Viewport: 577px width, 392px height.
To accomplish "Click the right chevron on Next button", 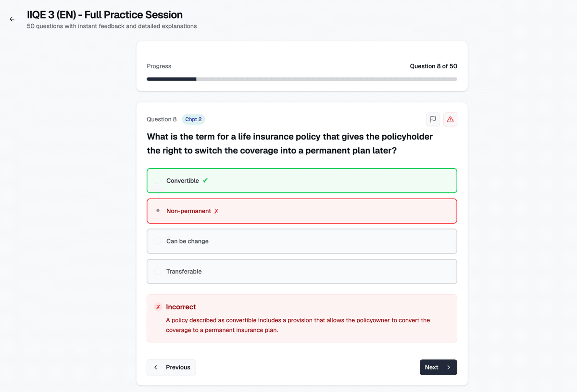I will [x=448, y=367].
